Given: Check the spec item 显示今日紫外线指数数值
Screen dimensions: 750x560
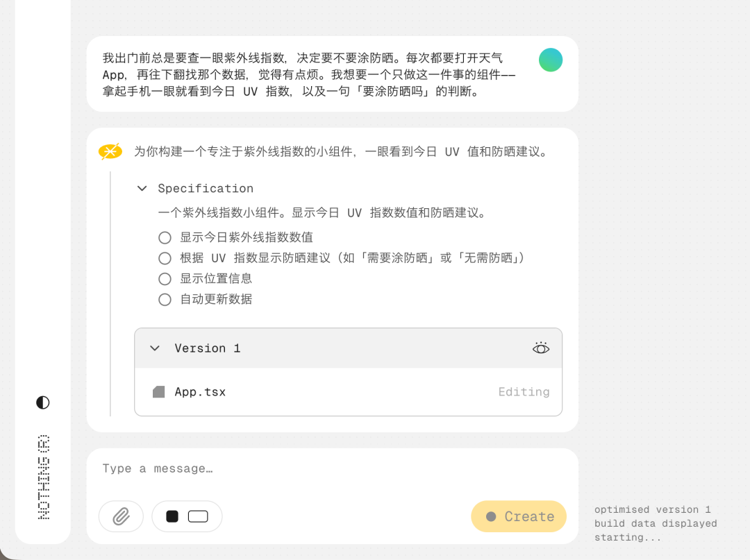Looking at the screenshot, I should 165,237.
